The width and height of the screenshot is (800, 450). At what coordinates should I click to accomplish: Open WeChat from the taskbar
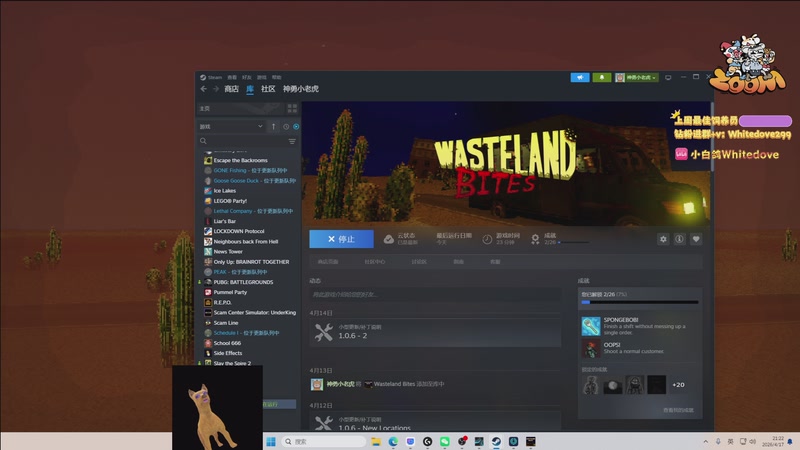(445, 441)
